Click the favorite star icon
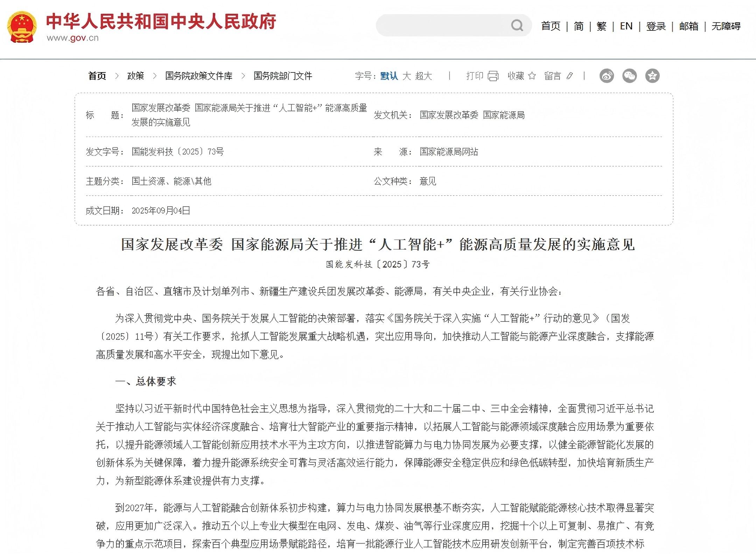756x554 pixels. point(532,76)
